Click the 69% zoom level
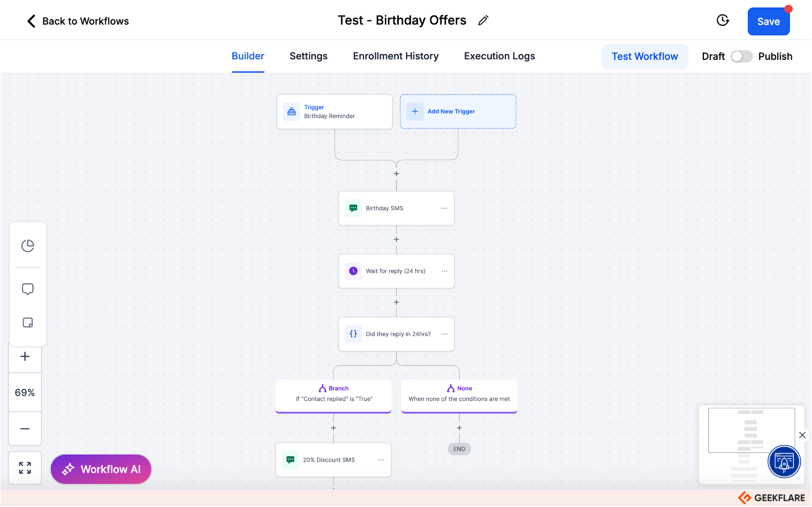Viewport: 812px width, 507px height. [x=25, y=393]
